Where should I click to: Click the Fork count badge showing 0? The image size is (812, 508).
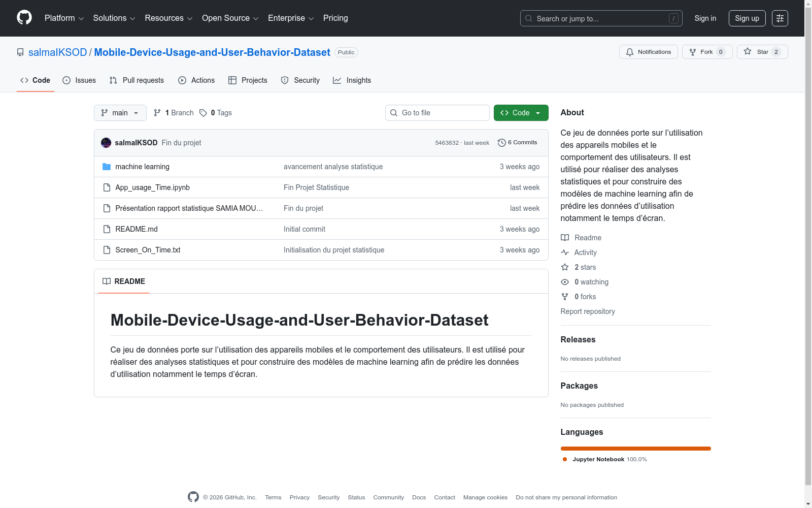721,52
